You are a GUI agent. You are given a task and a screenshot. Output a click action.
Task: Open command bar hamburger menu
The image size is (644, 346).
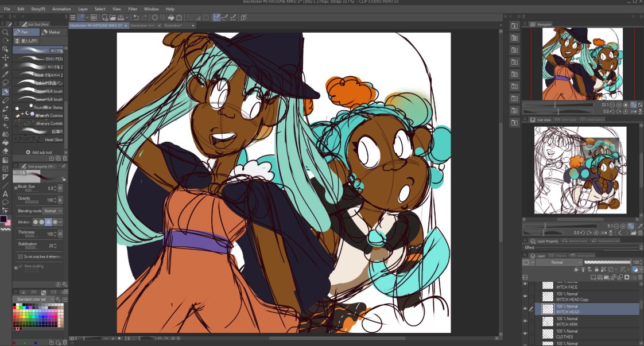73,18
